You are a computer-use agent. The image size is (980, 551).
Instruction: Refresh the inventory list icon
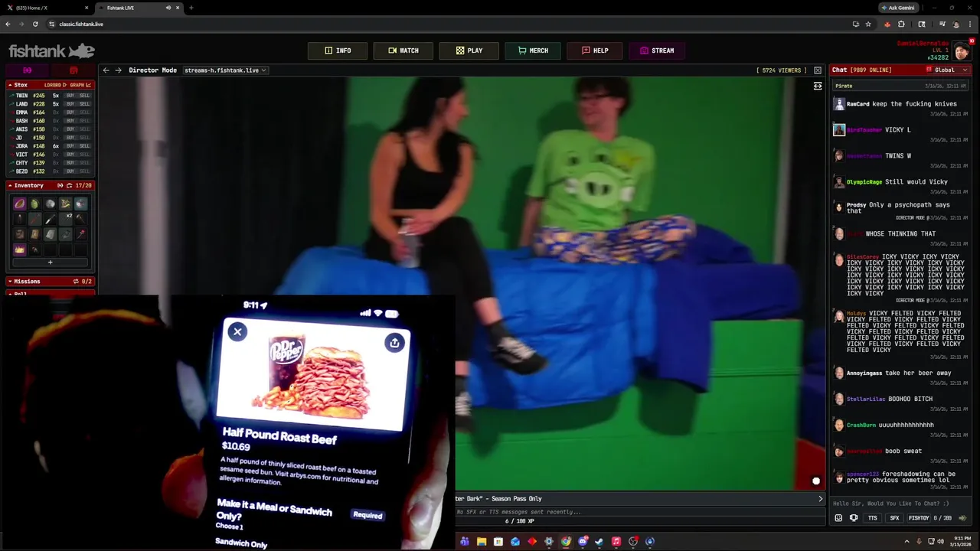pos(69,185)
